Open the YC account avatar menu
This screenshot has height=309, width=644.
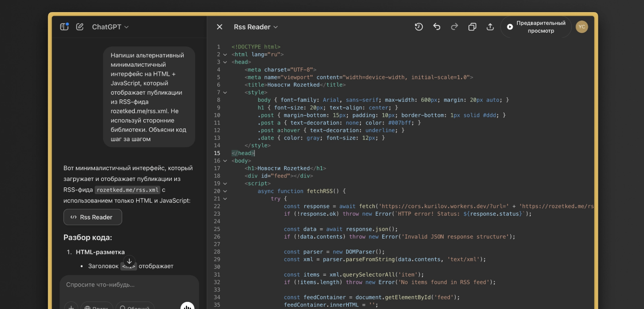click(582, 27)
